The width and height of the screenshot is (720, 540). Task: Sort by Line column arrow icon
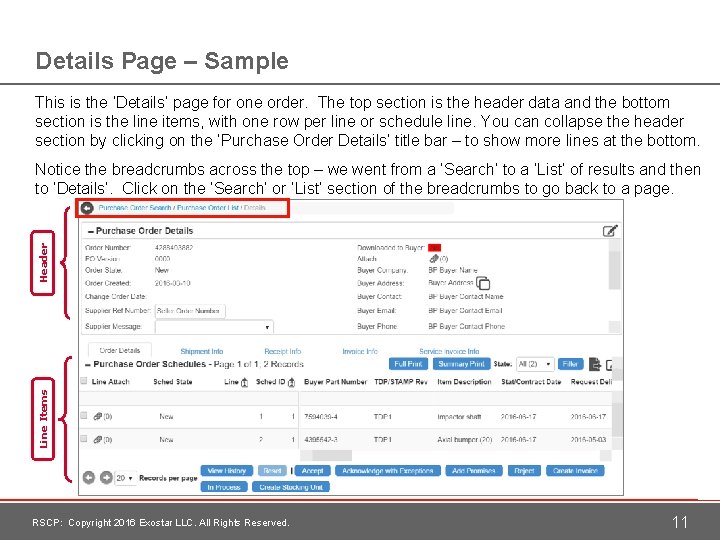pyautogui.click(x=244, y=382)
